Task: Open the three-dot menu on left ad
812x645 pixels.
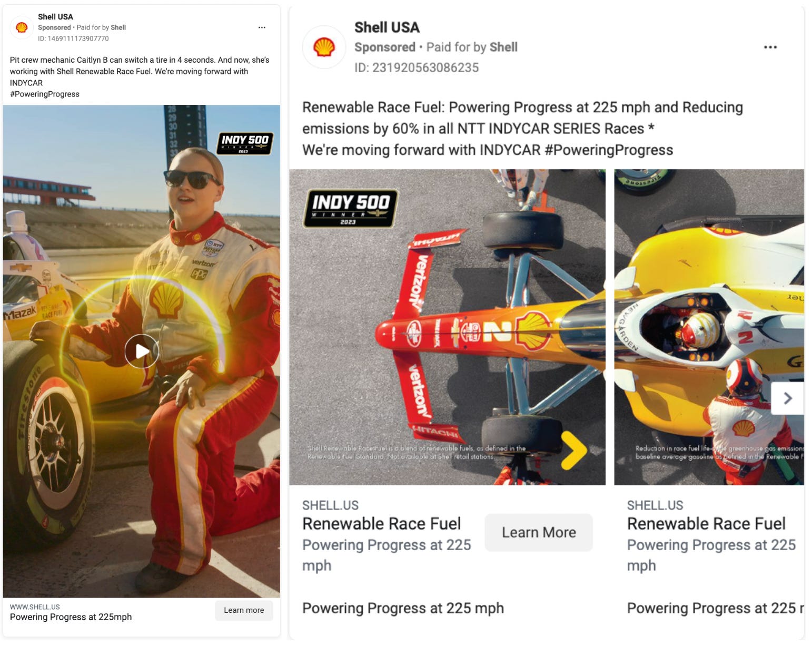Action: click(x=262, y=27)
